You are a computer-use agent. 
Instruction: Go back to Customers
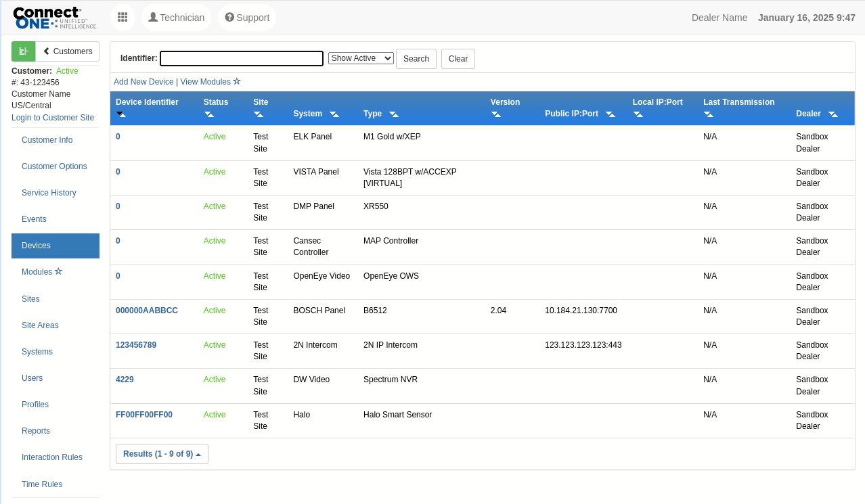tap(68, 51)
